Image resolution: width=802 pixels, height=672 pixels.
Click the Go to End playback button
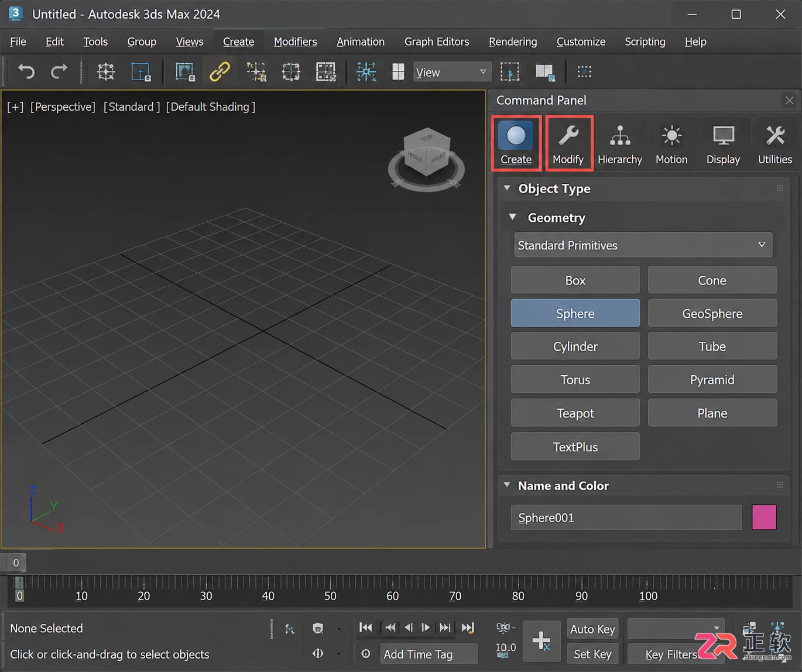pyautogui.click(x=468, y=628)
